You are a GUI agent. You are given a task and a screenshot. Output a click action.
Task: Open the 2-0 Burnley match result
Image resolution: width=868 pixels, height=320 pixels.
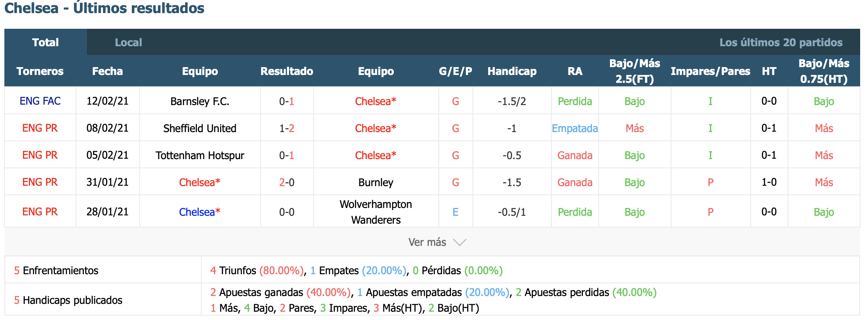287,183
